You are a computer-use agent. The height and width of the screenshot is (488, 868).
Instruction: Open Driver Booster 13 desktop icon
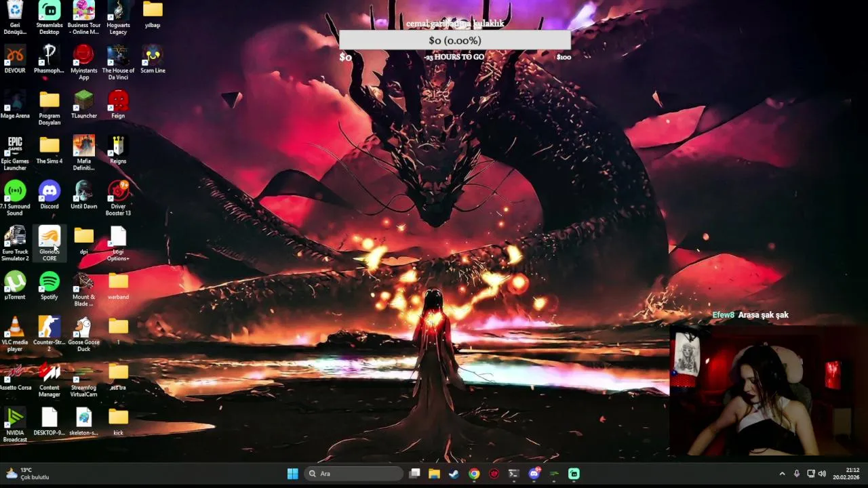[118, 199]
